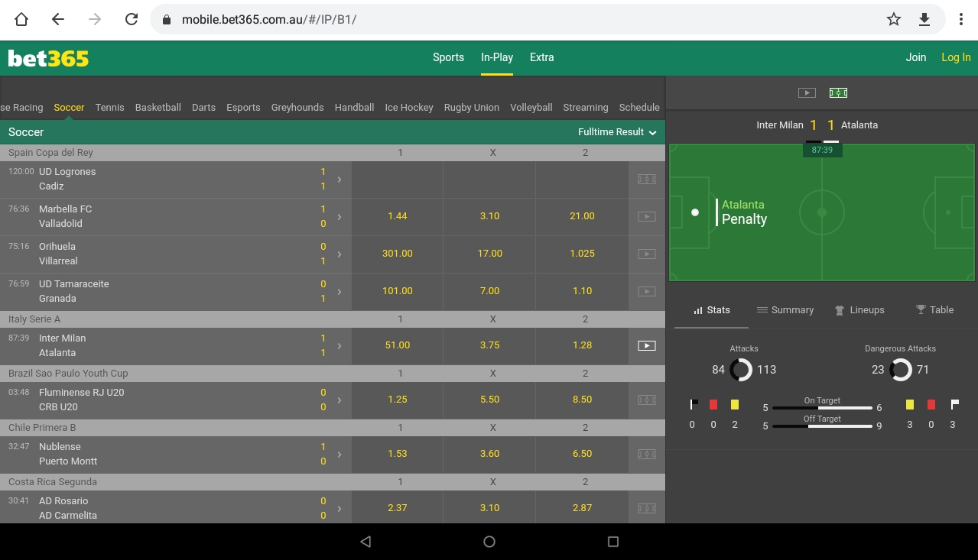Image resolution: width=978 pixels, height=560 pixels.
Task: Select the Tennis sport tab
Action: click(109, 108)
